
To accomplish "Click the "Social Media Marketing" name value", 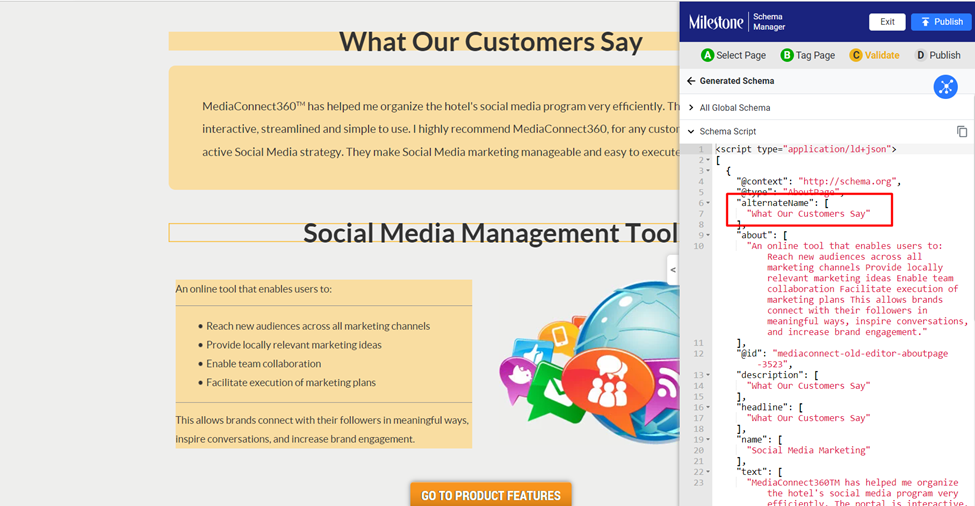I will (x=808, y=451).
